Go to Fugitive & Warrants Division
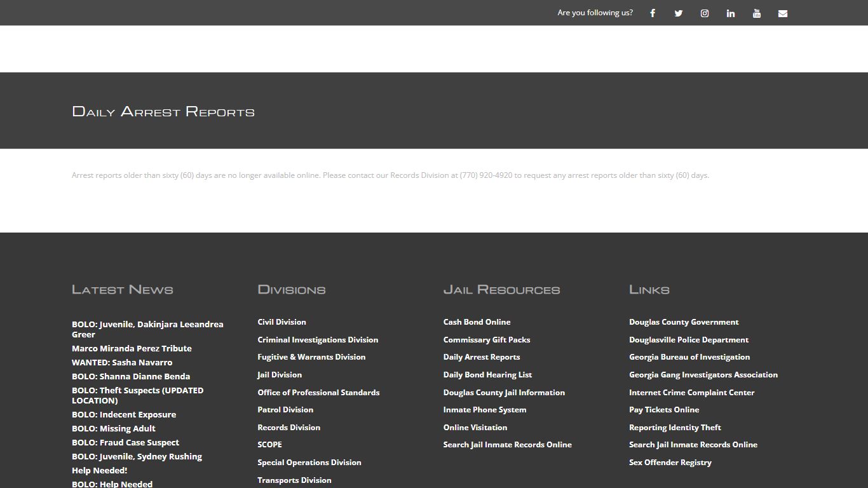 (311, 357)
